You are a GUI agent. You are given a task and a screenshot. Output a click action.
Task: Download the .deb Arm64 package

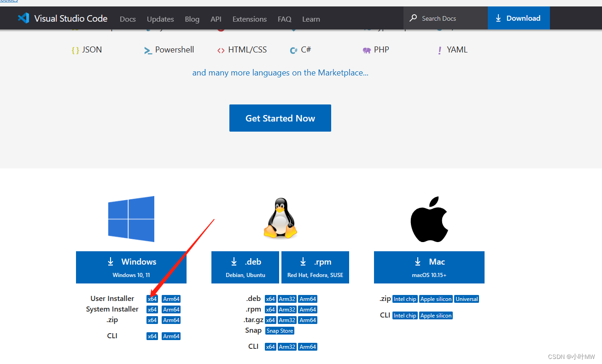click(x=308, y=299)
